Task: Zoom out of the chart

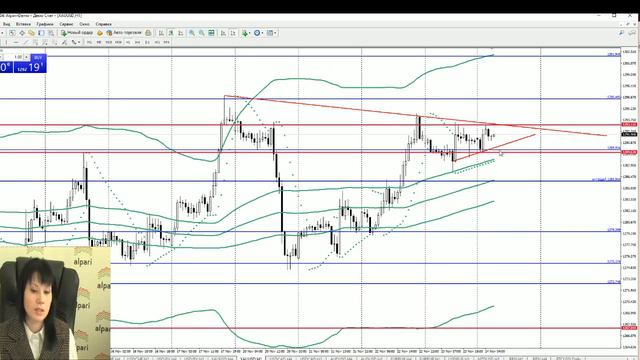Action: tap(201, 33)
